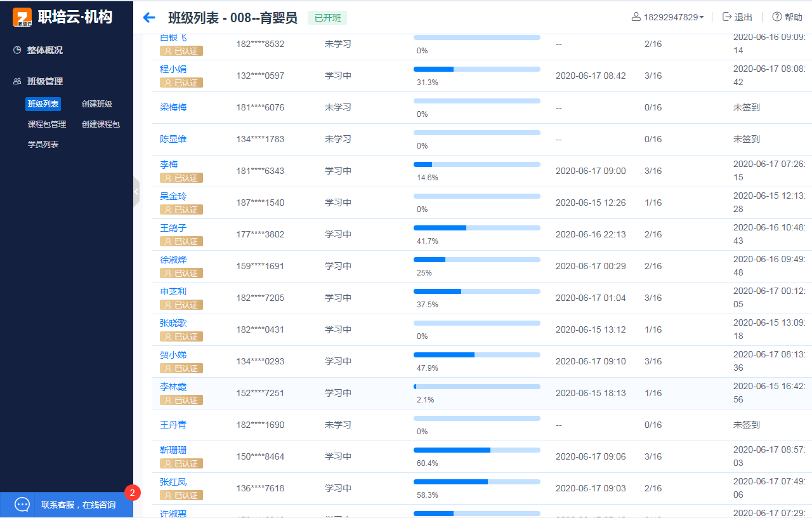Click the blue back arrow icon
Image resolution: width=812 pixels, height=518 pixels.
[149, 18]
